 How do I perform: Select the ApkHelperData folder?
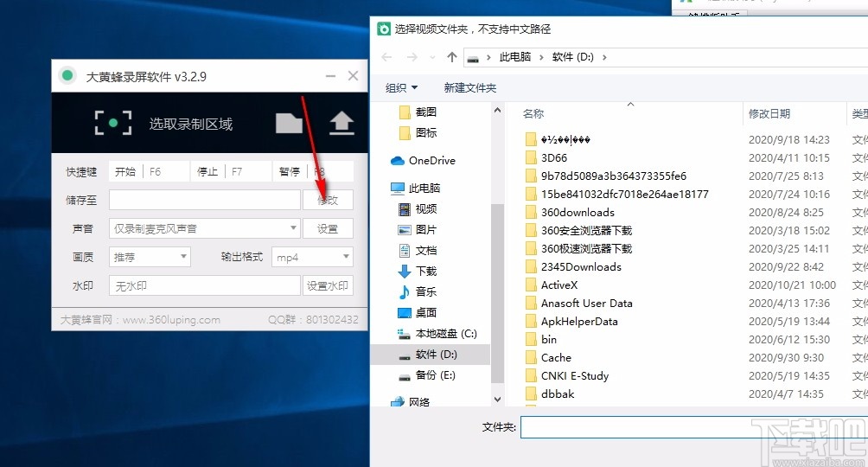(x=579, y=322)
